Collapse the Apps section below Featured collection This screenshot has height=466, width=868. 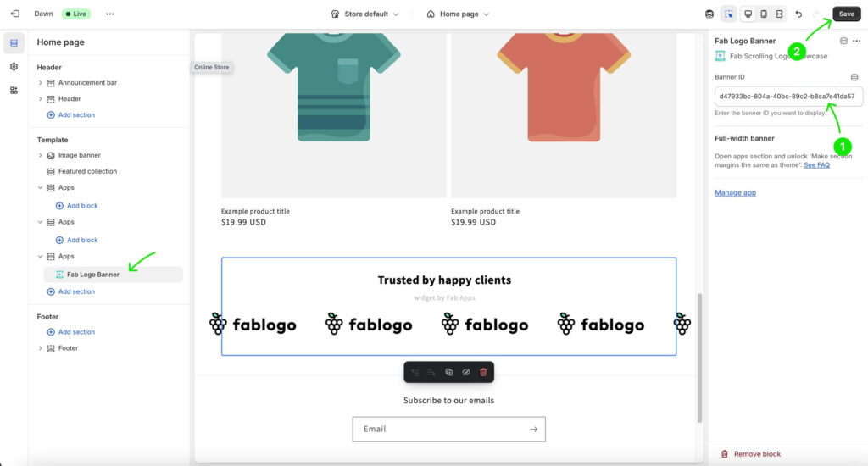tap(41, 187)
